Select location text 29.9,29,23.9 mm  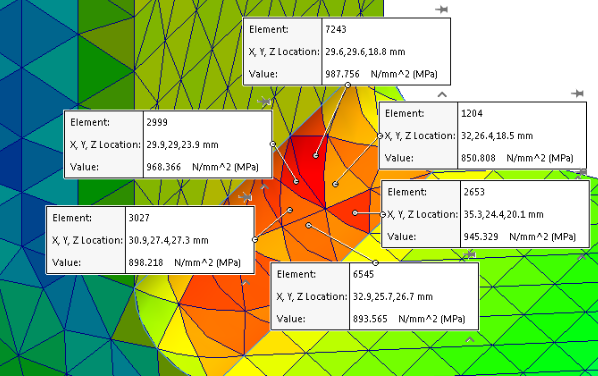pos(182,145)
